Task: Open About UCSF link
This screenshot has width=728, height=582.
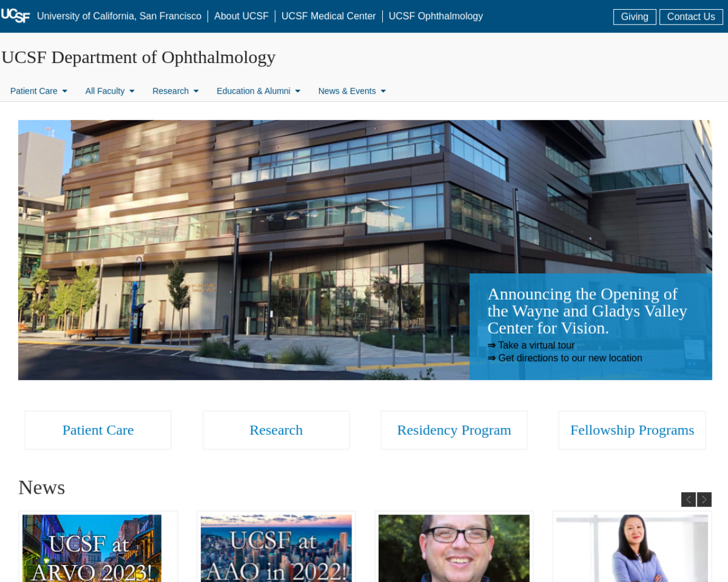Action: pyautogui.click(x=241, y=16)
